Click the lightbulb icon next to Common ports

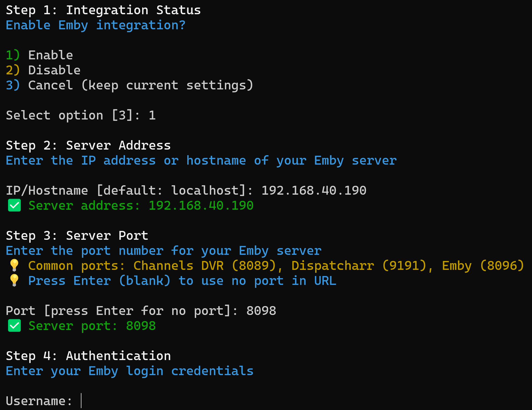[x=14, y=266]
